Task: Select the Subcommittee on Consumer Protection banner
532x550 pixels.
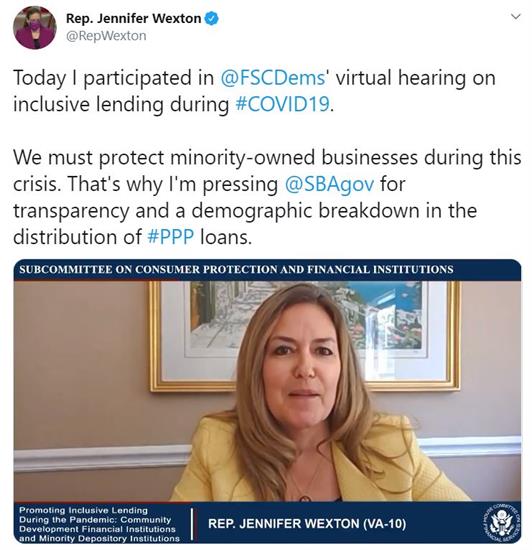Action: (267, 270)
